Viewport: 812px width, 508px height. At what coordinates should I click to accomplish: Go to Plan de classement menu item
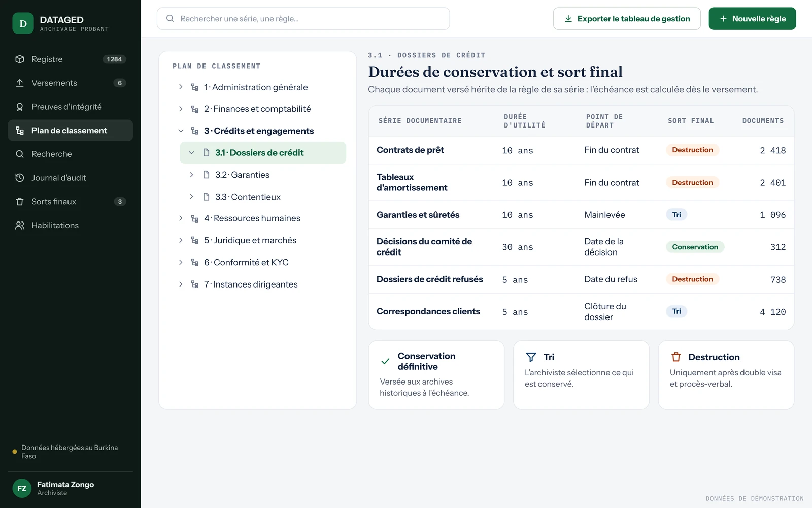click(71, 131)
